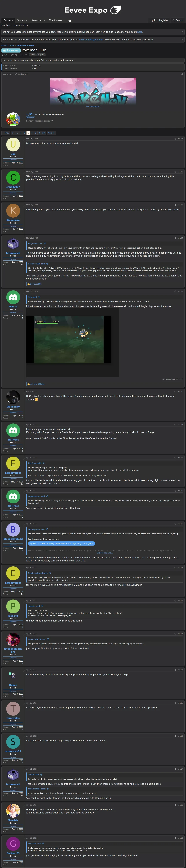Open Dia.mond0's avatar
This screenshot has width=186, height=868.
[x=13, y=398]
